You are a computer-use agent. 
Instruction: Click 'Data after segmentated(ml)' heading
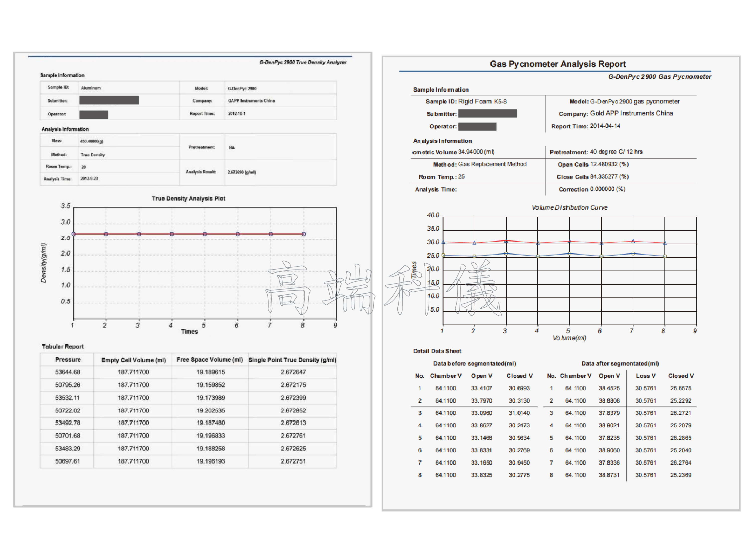click(620, 364)
